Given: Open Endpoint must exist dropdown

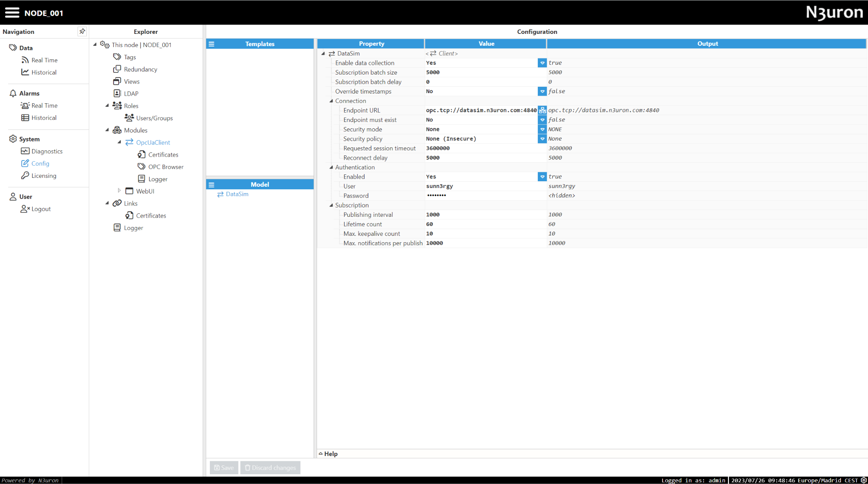Looking at the screenshot, I should (542, 120).
